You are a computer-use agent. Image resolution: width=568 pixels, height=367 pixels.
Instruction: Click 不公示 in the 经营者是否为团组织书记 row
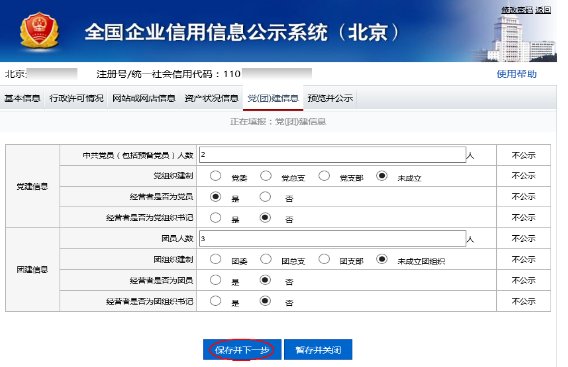click(523, 301)
